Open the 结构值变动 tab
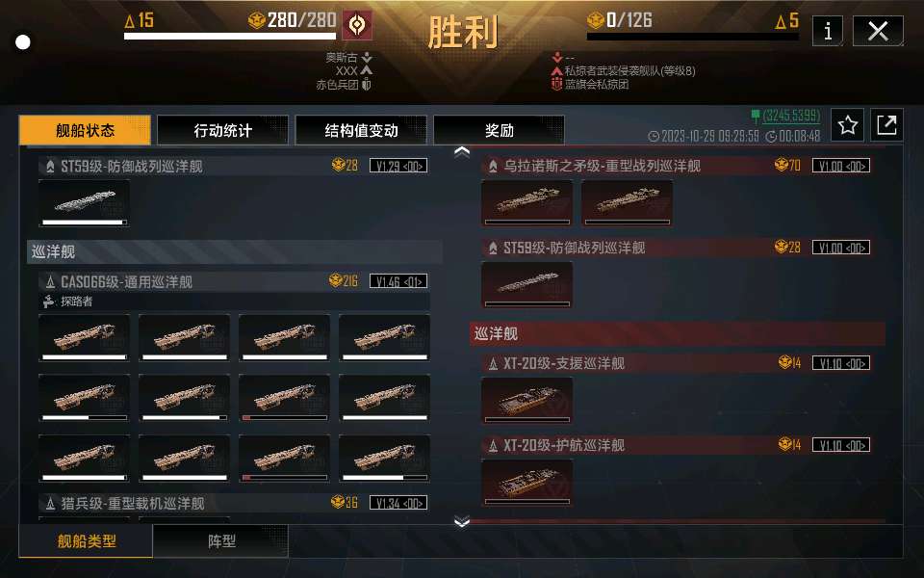The width and height of the screenshot is (924, 578). pyautogui.click(x=361, y=130)
